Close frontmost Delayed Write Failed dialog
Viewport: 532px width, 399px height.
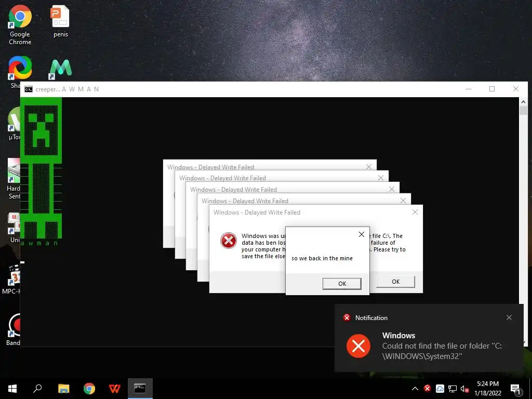pyautogui.click(x=415, y=212)
